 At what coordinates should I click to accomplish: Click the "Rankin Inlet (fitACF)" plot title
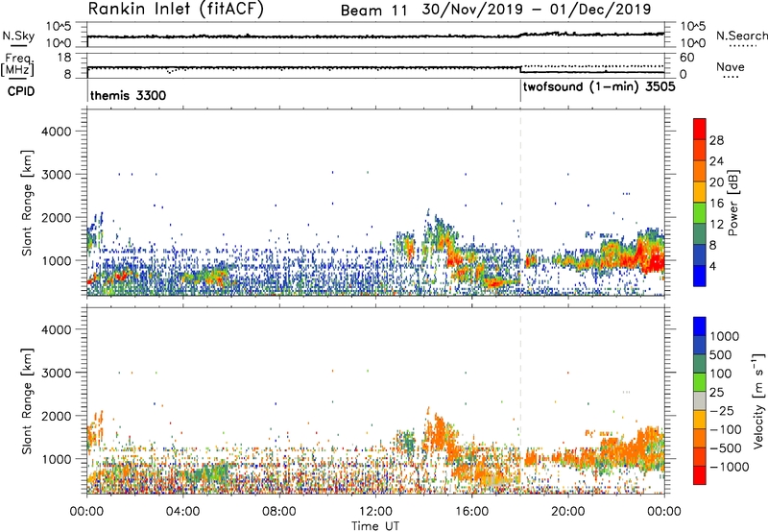tap(176, 9)
